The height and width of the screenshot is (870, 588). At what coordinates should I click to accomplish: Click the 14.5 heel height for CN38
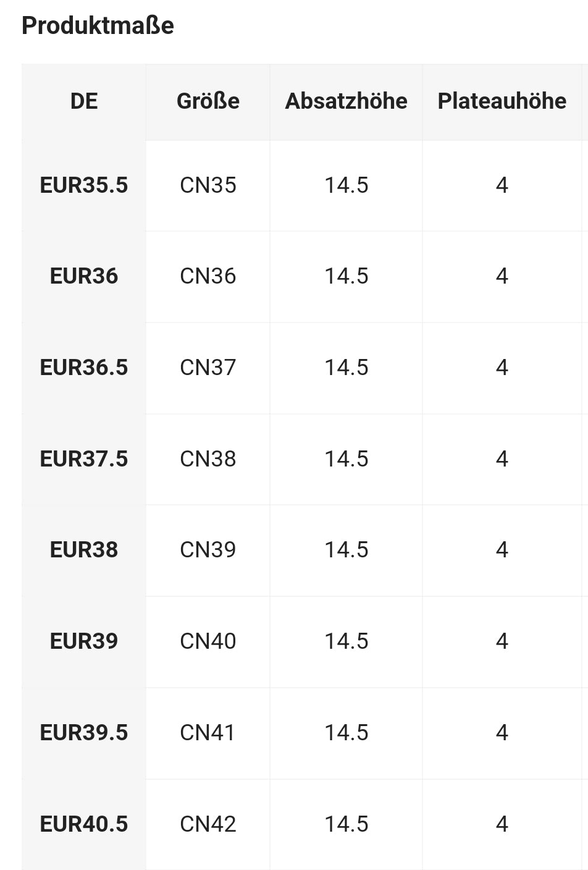[346, 459]
